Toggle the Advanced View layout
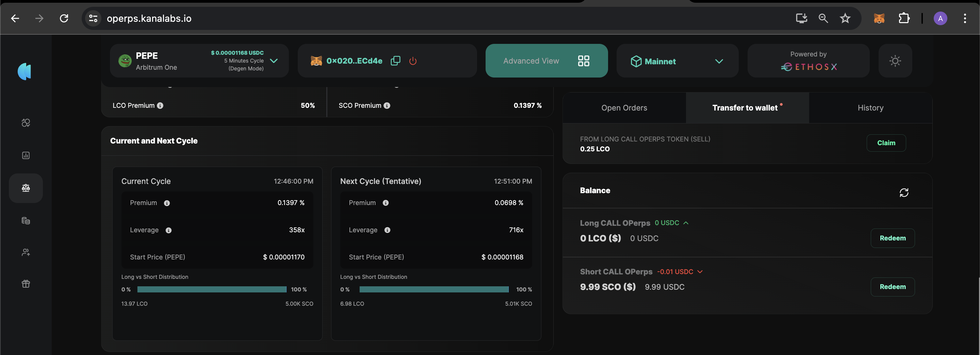This screenshot has height=355, width=980. click(546, 61)
